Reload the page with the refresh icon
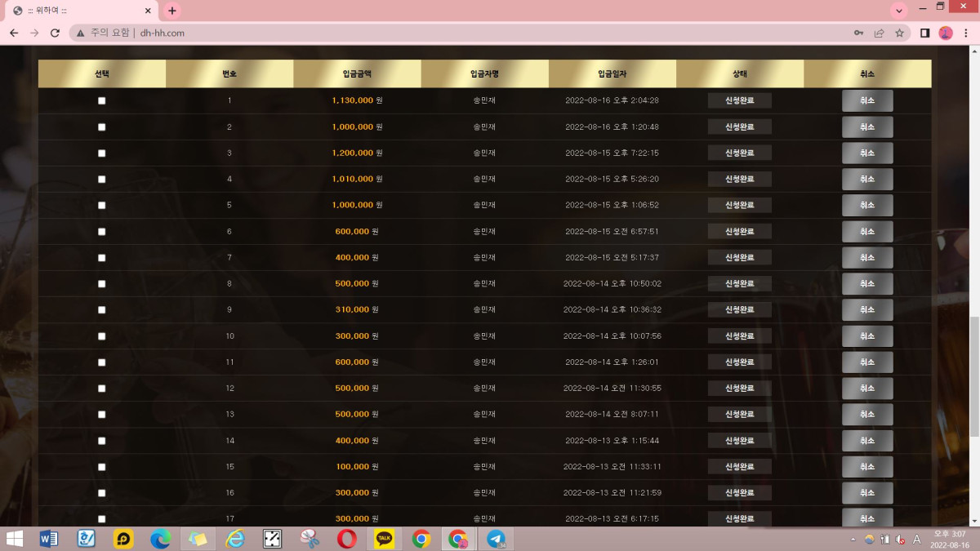The height and width of the screenshot is (551, 980). (x=55, y=33)
